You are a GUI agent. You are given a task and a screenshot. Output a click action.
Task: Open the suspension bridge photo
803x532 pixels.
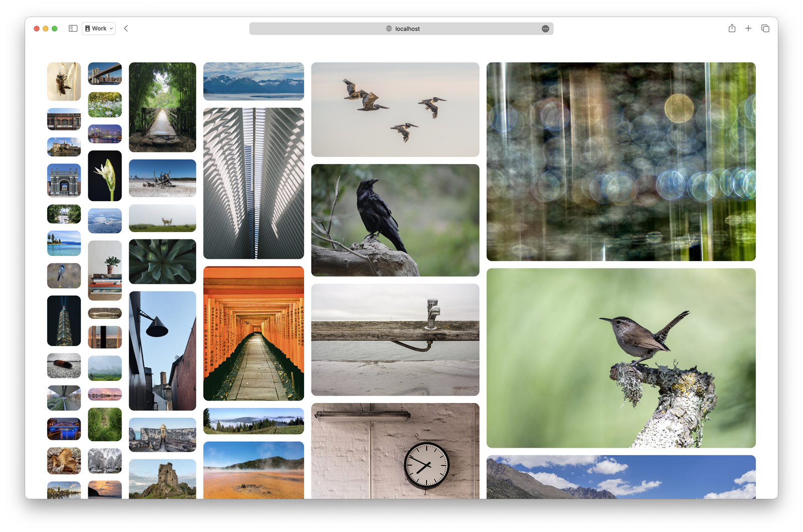104,73
